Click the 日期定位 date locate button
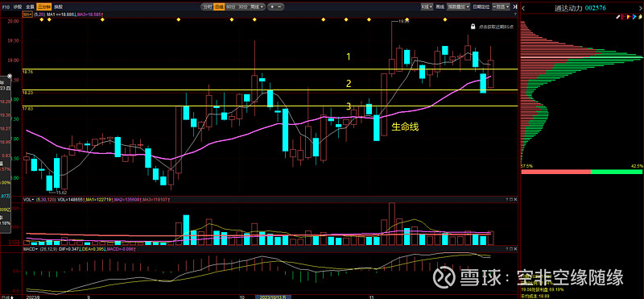The width and height of the screenshot is (644, 299). click(x=481, y=7)
